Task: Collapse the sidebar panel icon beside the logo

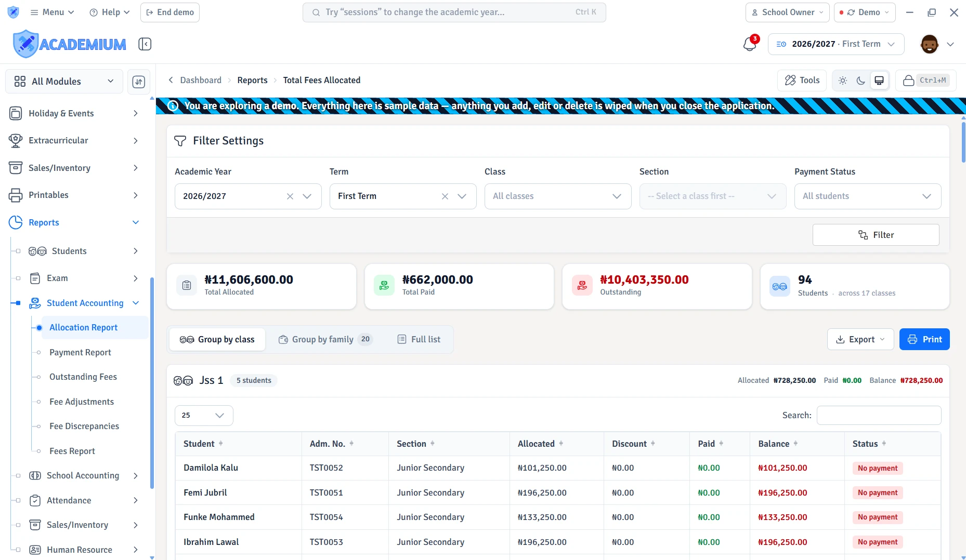Action: coord(145,44)
